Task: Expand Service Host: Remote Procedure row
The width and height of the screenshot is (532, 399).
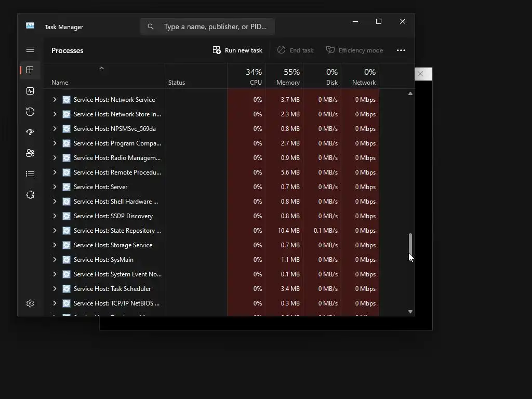Action: coord(55,172)
